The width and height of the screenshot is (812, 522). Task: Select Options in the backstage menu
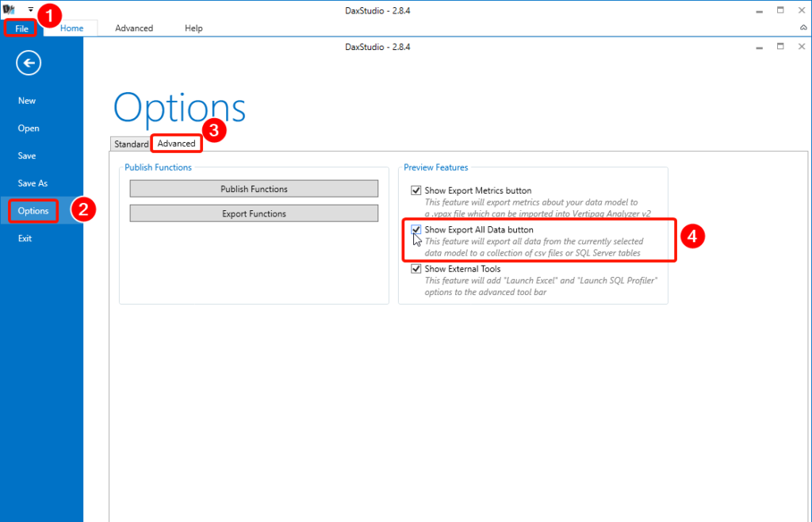pyautogui.click(x=33, y=211)
